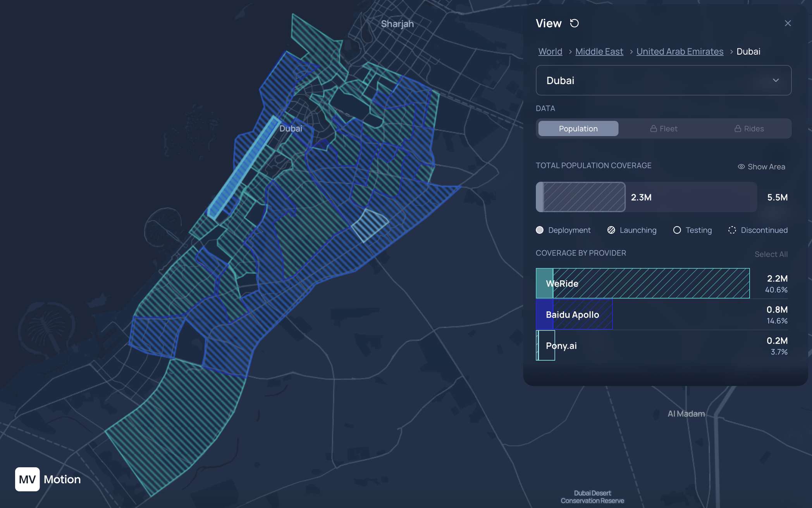Click the Discontinued dashed circle icon
The image size is (812, 508).
(x=732, y=230)
